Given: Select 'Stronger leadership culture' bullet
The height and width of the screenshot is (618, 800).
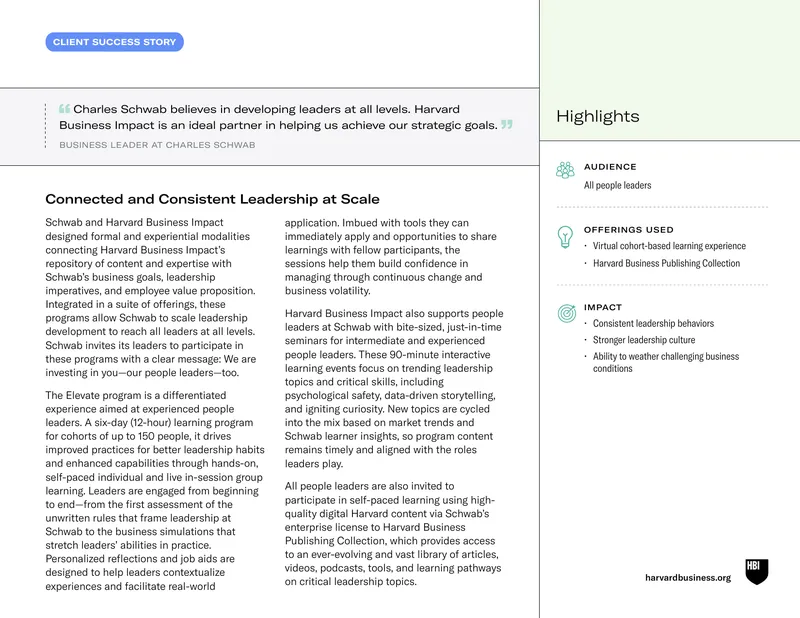Looking at the screenshot, I should point(644,340).
